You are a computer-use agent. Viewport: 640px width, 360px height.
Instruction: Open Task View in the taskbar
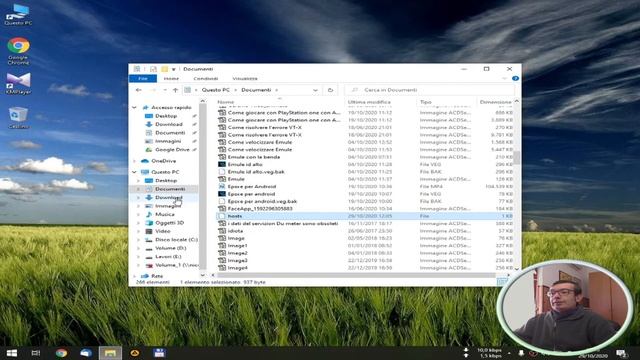click(36, 353)
